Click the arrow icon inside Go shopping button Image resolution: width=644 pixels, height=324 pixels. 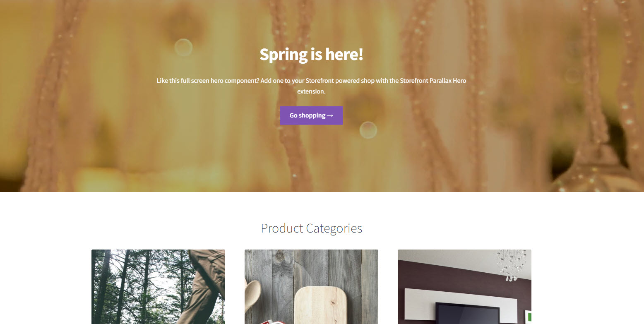click(x=330, y=116)
